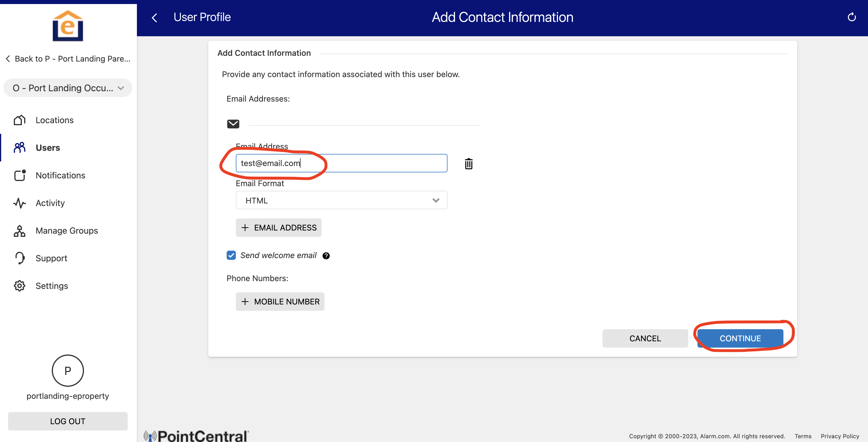The image size is (868, 442).
Task: Open Notifications in sidebar
Action: click(60, 175)
